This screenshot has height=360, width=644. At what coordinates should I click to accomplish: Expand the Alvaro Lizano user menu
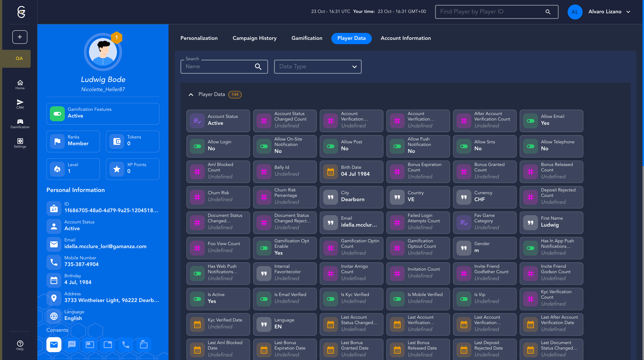pos(628,12)
